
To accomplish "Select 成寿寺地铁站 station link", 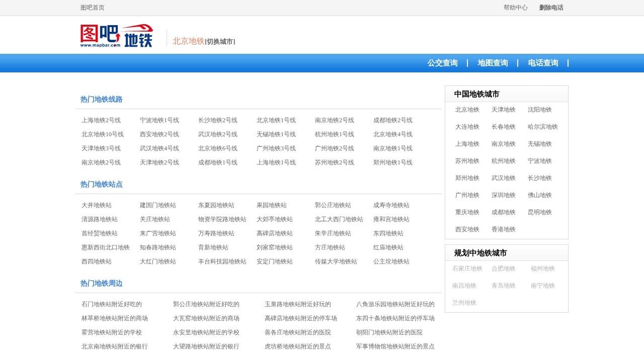I will tap(391, 205).
